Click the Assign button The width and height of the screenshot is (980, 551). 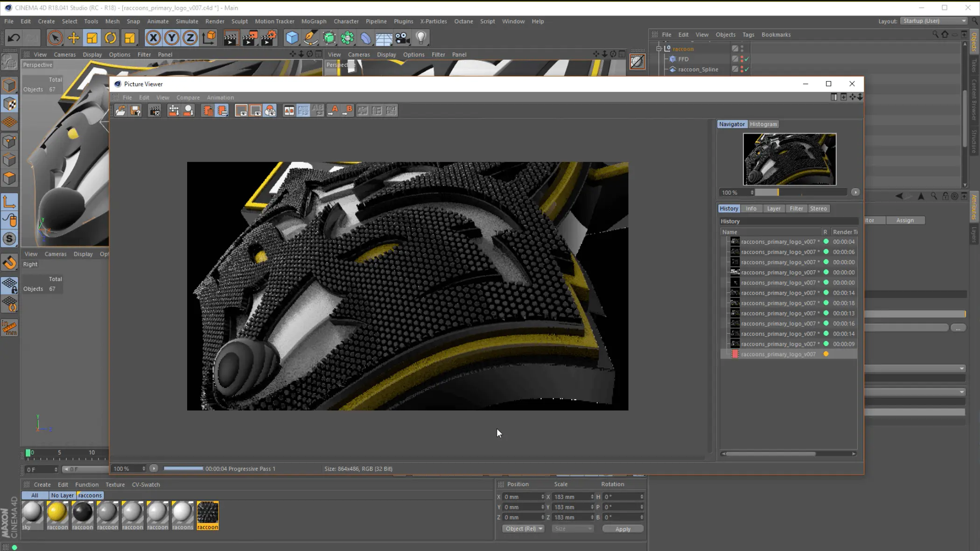pos(905,220)
